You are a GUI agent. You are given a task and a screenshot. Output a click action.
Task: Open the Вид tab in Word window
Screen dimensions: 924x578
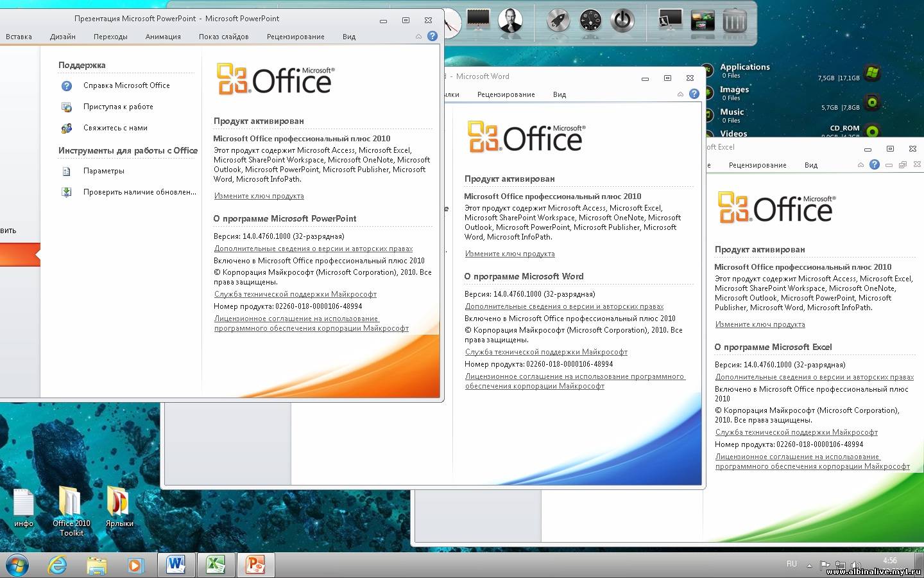pos(560,94)
